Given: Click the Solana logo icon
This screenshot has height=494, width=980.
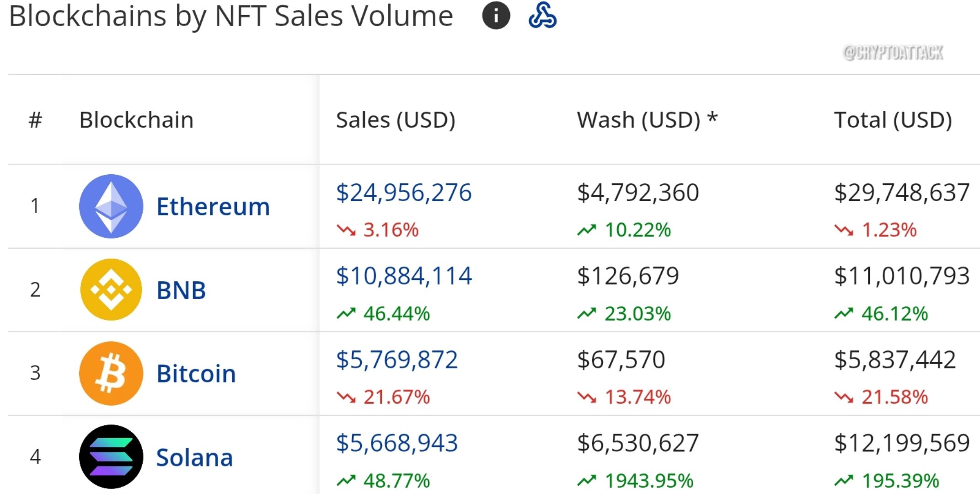Looking at the screenshot, I should tap(111, 456).
